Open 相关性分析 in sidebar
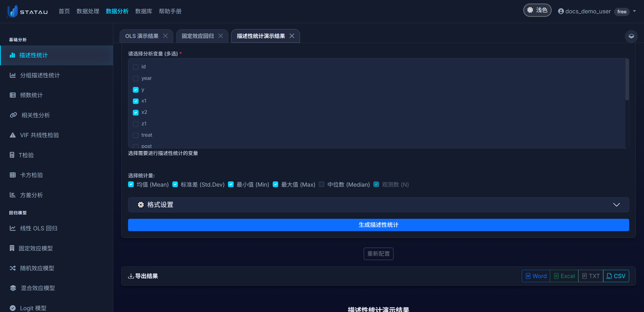 [57, 115]
